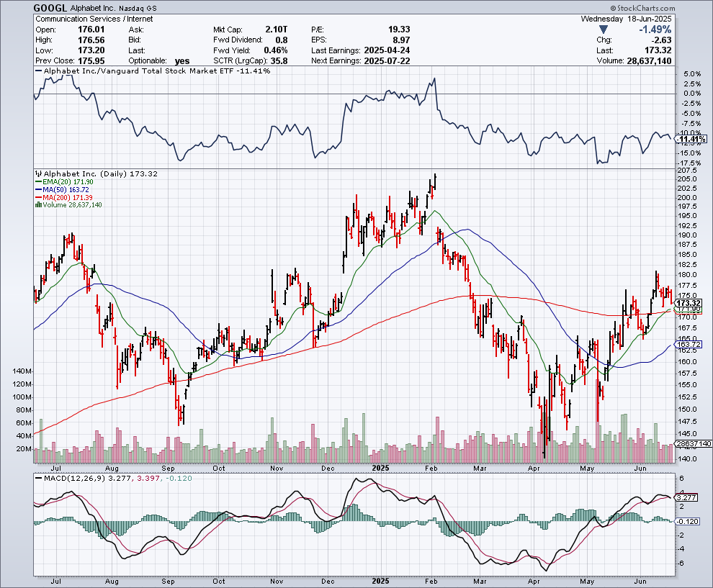Click the Prev Close value 175.95
The height and width of the screenshot is (588, 713).
coord(91,61)
